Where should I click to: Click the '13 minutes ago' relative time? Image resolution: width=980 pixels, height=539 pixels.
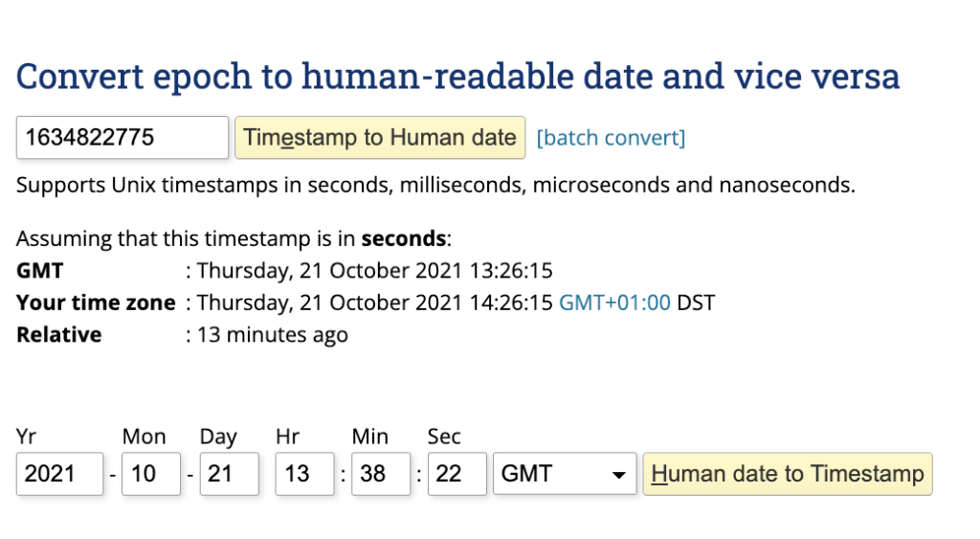point(273,335)
